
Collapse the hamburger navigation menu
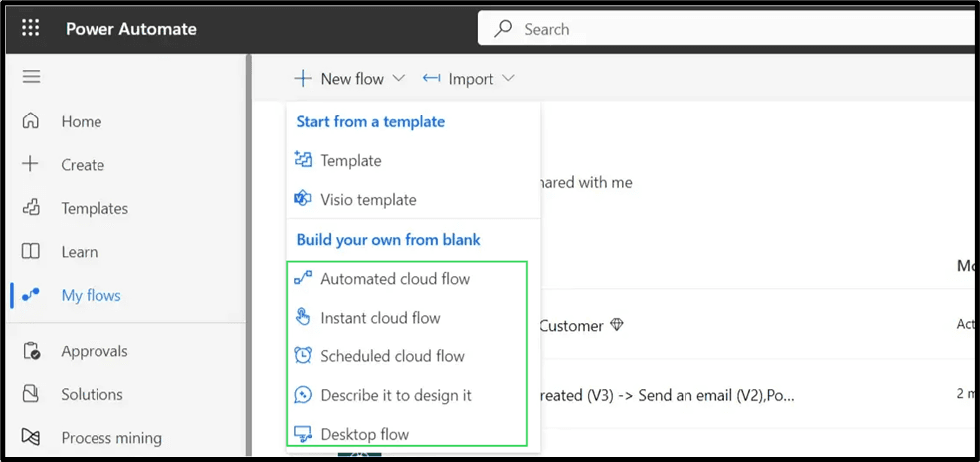tap(31, 77)
